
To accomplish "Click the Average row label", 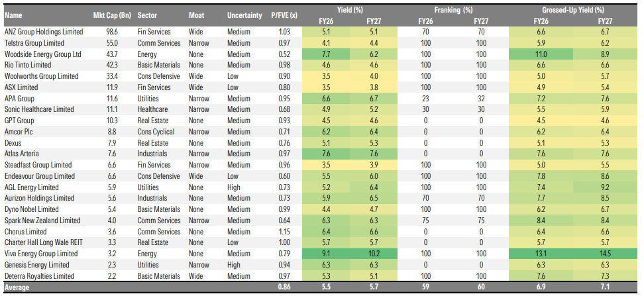I will tap(17, 287).
